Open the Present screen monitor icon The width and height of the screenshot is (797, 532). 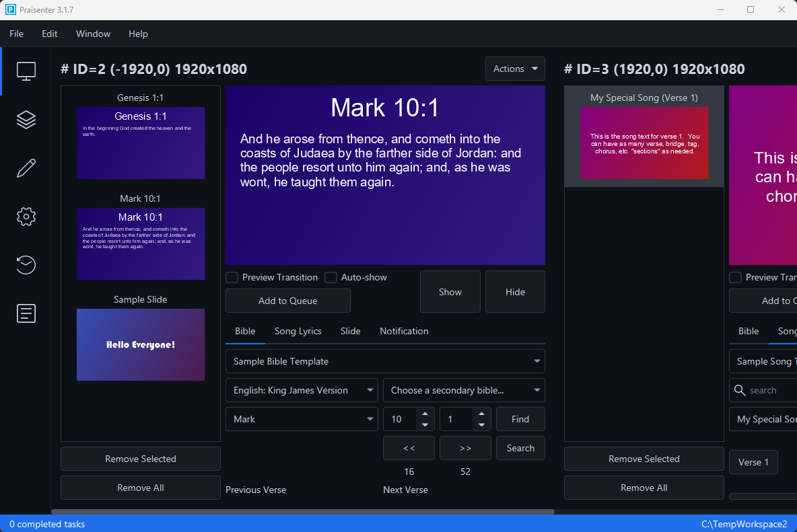tap(26, 71)
